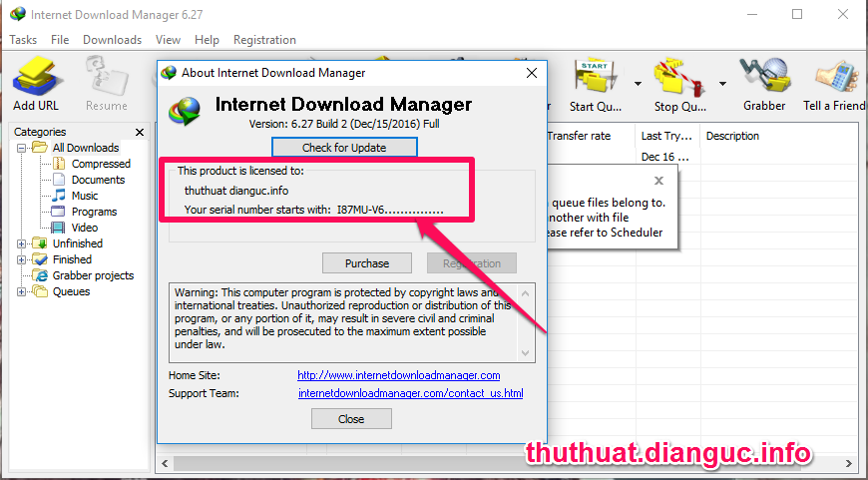Click the Check for Update button

pyautogui.click(x=344, y=148)
